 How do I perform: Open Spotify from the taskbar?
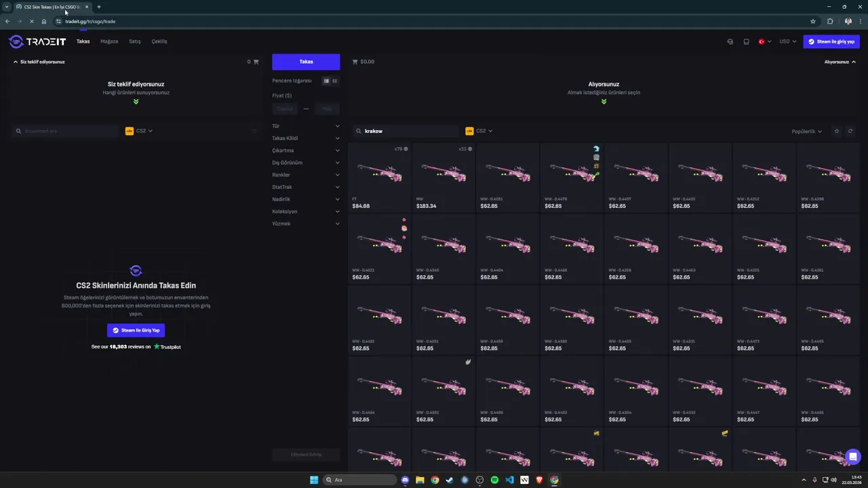[x=494, y=480]
